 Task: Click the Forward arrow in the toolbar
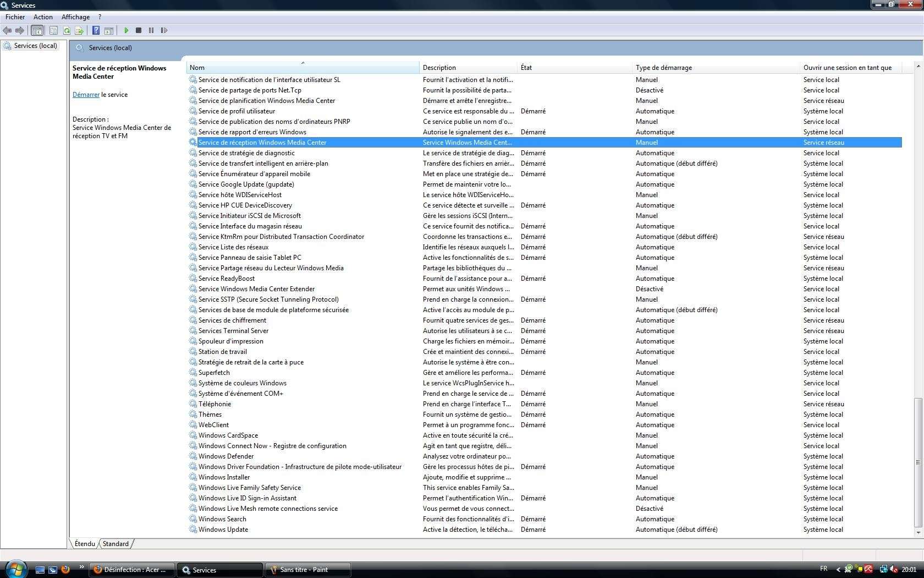(20, 30)
